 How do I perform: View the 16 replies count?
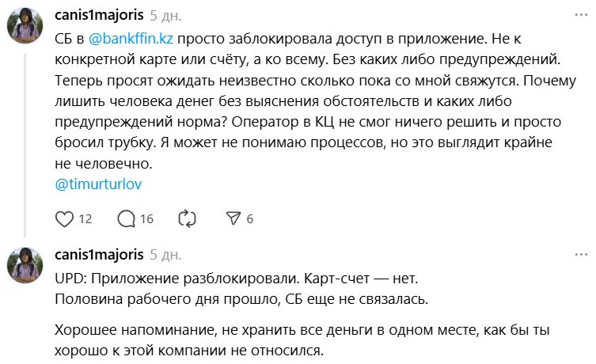pyautogui.click(x=146, y=219)
